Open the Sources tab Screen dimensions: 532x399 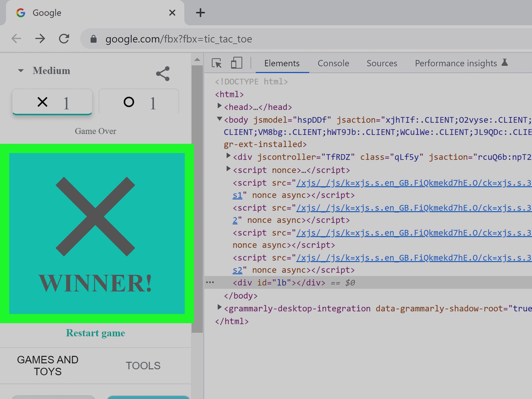[x=382, y=63]
